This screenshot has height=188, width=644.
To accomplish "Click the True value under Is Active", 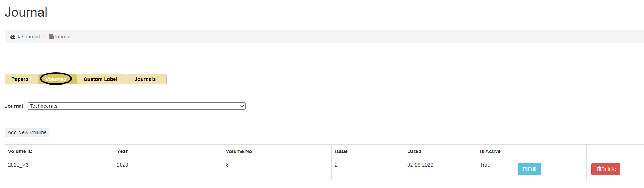I will pos(485,165).
